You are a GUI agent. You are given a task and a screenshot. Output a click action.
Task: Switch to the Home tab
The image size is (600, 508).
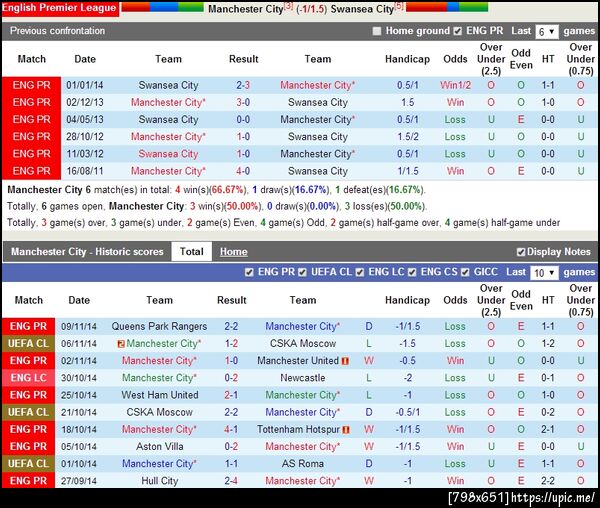[233, 252]
